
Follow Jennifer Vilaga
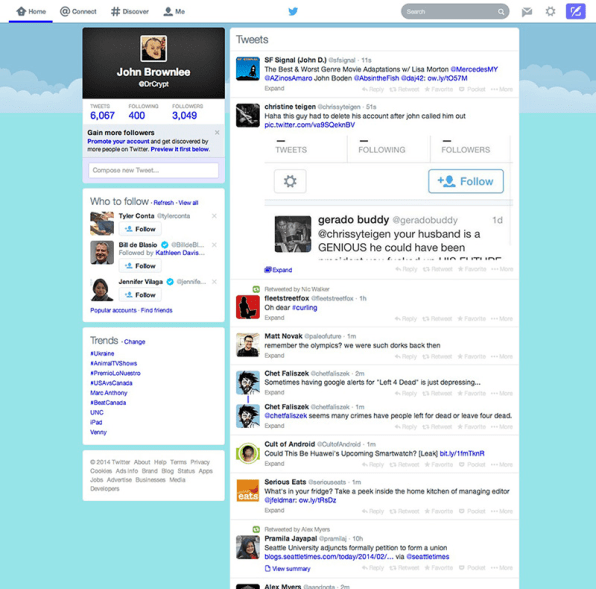tap(140, 295)
